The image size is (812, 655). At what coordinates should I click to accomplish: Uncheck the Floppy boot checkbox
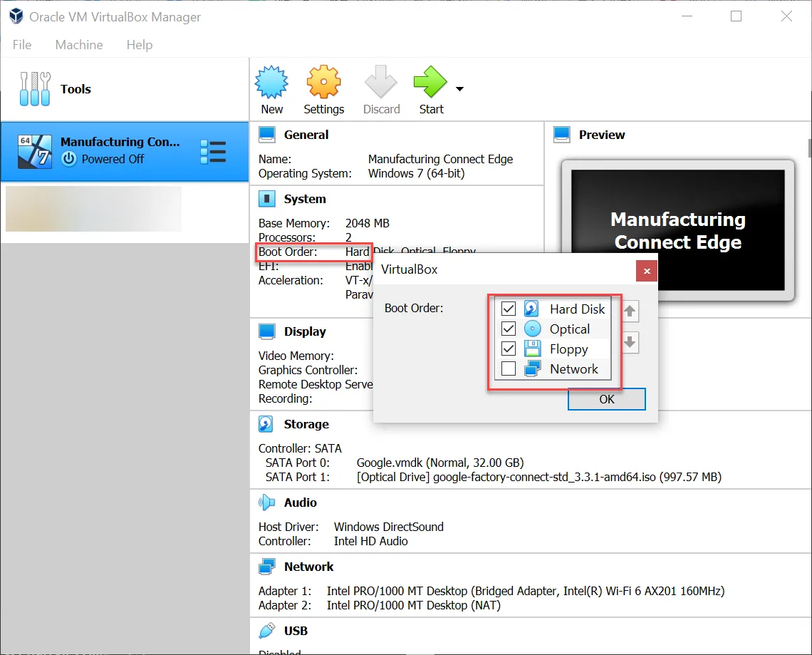(x=509, y=349)
